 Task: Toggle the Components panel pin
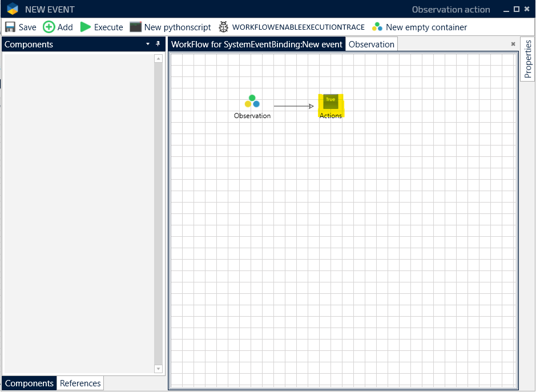(x=158, y=44)
